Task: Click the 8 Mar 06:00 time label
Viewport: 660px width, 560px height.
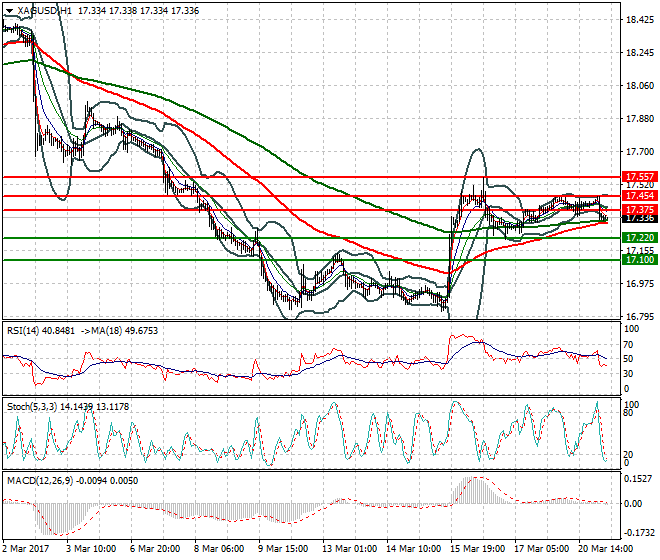Action: pos(219,549)
